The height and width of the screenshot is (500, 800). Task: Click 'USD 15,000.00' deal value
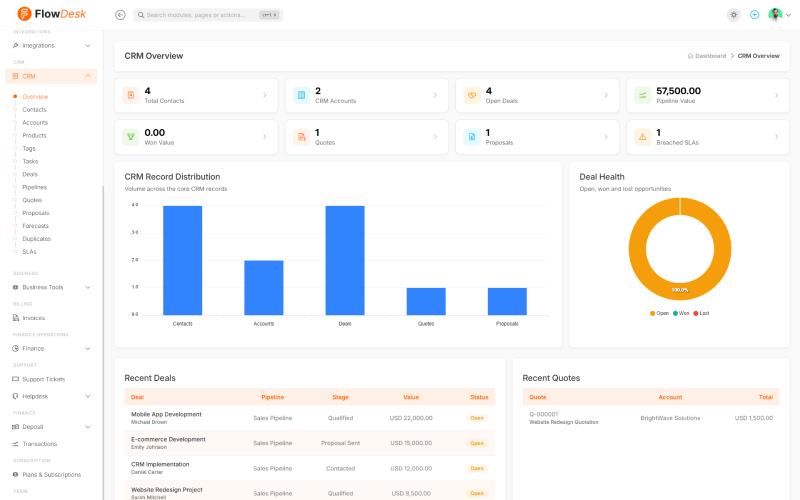411,443
